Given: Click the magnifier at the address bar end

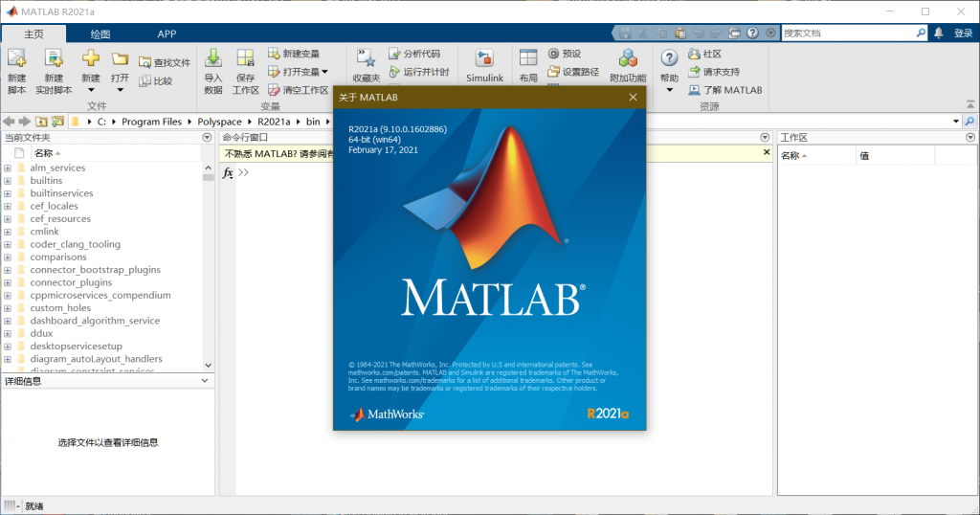Looking at the screenshot, I should (x=969, y=122).
